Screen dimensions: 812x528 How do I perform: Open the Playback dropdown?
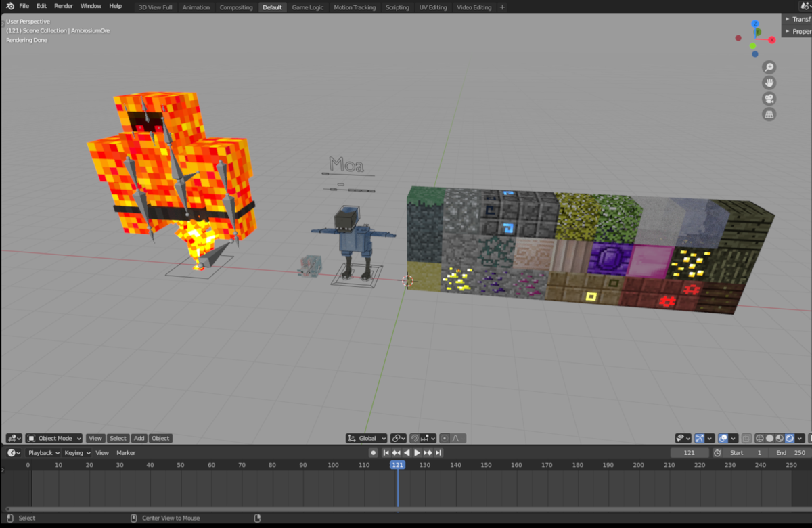point(43,452)
